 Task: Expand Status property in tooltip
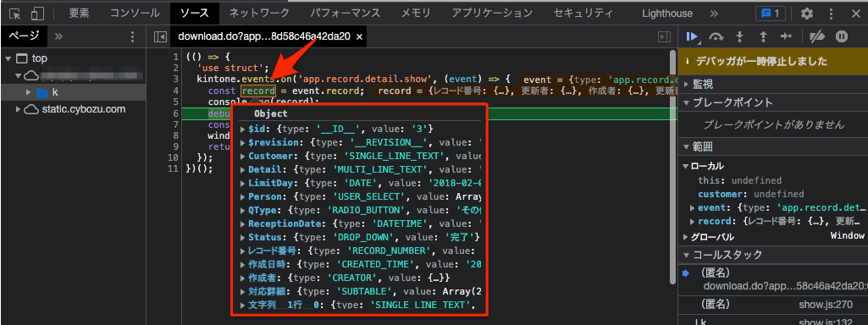click(x=242, y=237)
